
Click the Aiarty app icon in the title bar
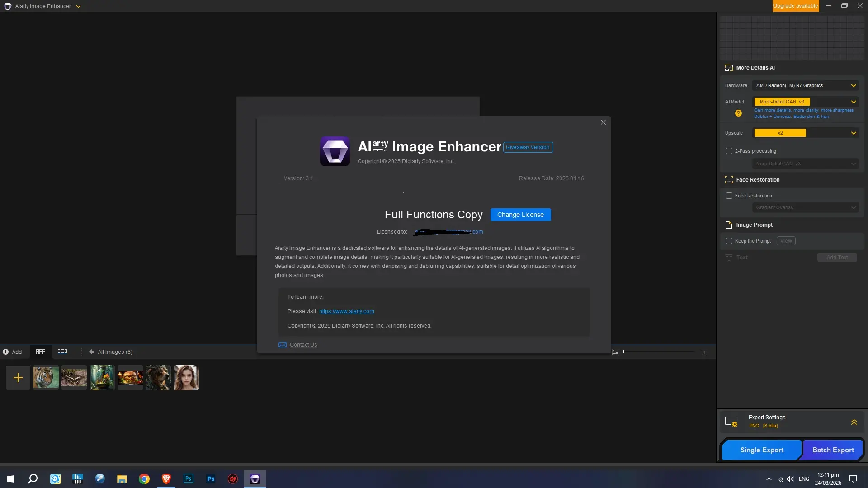(8, 6)
